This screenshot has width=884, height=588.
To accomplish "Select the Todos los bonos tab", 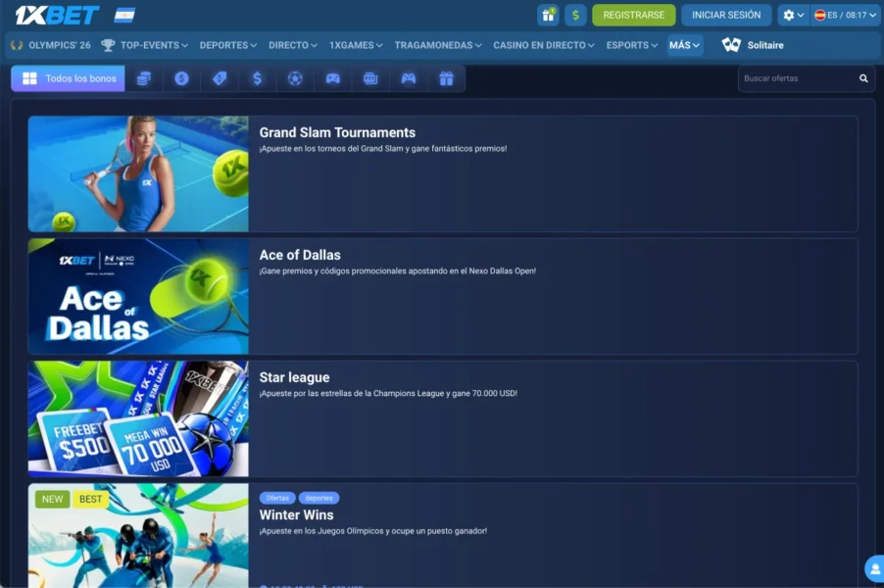I will point(69,78).
